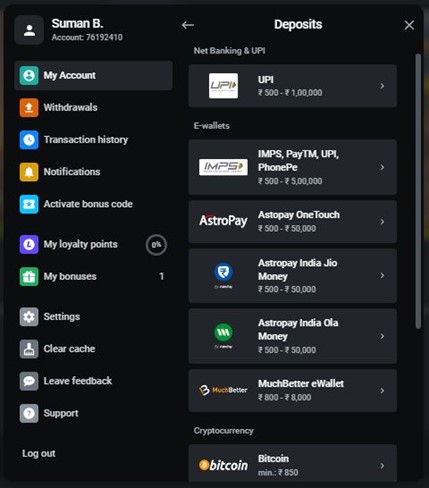This screenshot has width=429, height=488.
Task: Choose the Bitcoin deposit method
Action: tap(293, 463)
